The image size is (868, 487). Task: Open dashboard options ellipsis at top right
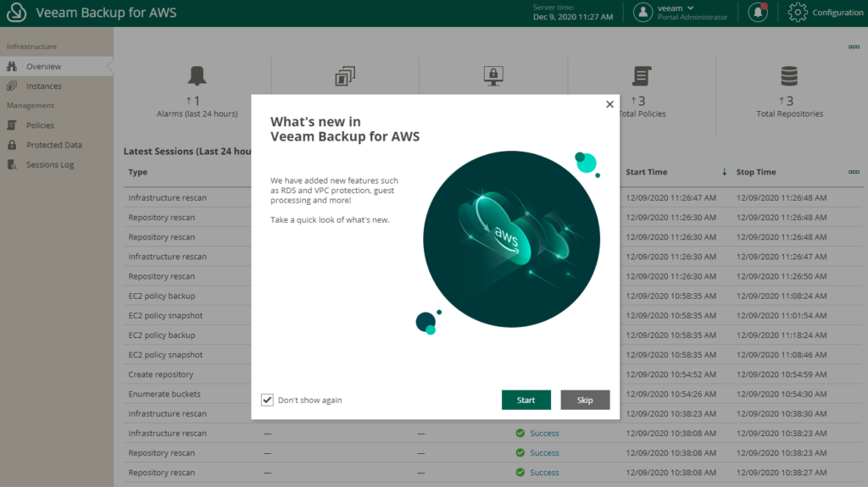[x=854, y=47]
